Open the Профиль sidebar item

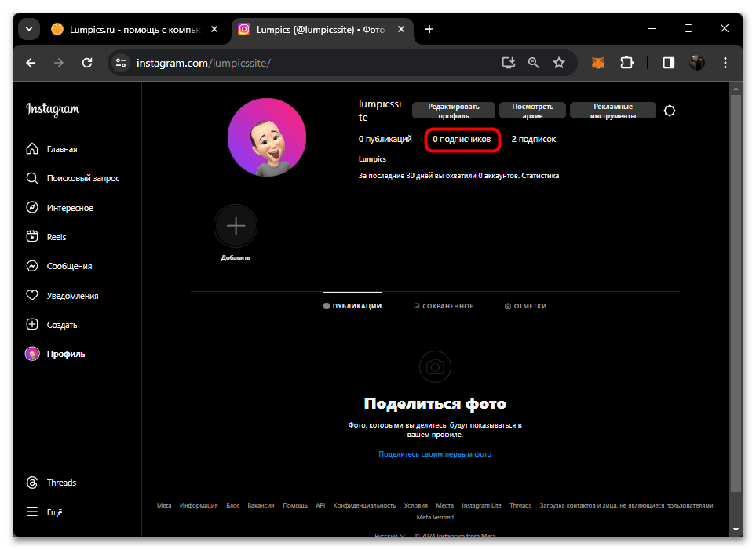click(x=55, y=354)
